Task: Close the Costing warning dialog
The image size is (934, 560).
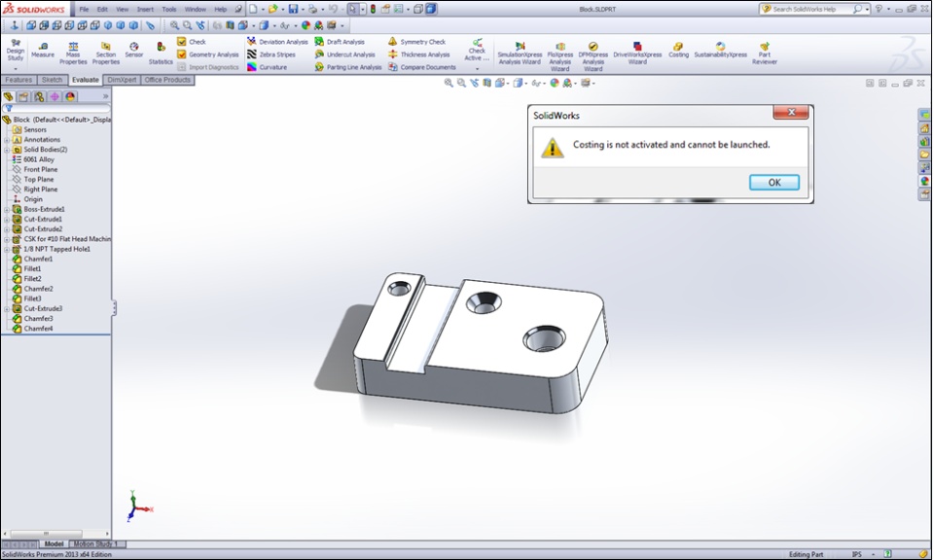Action: click(791, 112)
